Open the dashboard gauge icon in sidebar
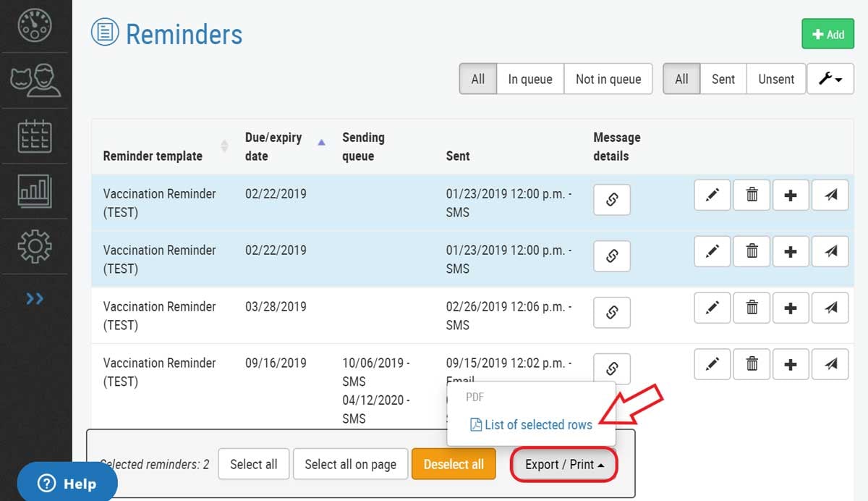The width and height of the screenshot is (868, 501). click(34, 25)
